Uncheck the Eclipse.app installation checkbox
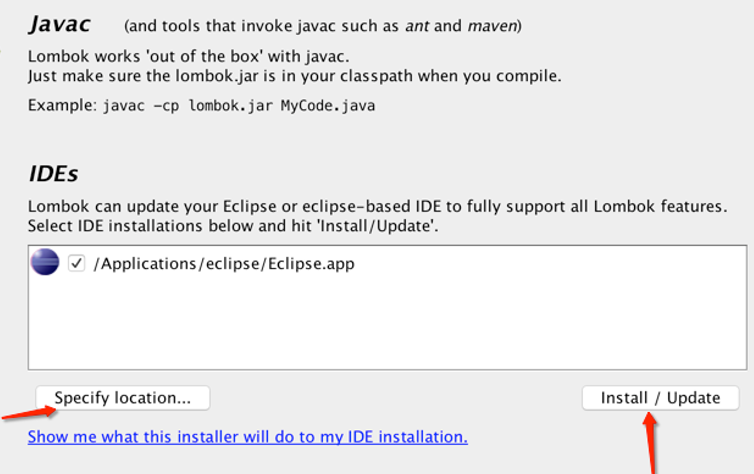Viewport: 754px width, 474px height. click(x=76, y=263)
